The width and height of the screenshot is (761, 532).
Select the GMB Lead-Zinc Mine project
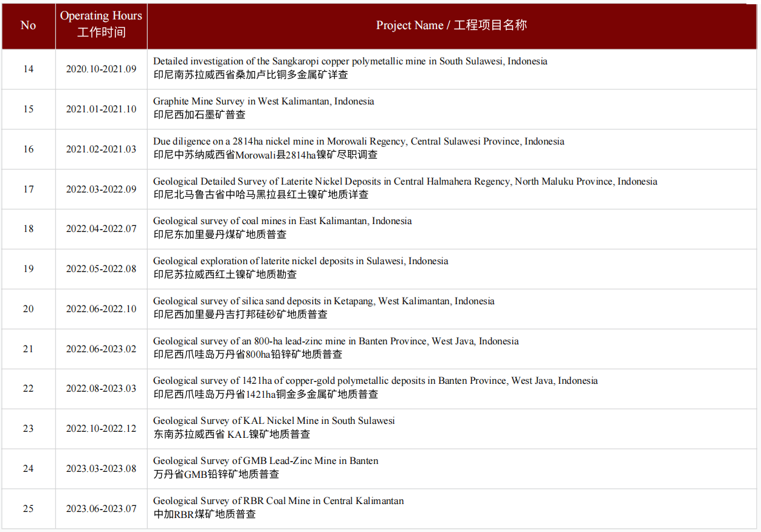click(x=265, y=461)
